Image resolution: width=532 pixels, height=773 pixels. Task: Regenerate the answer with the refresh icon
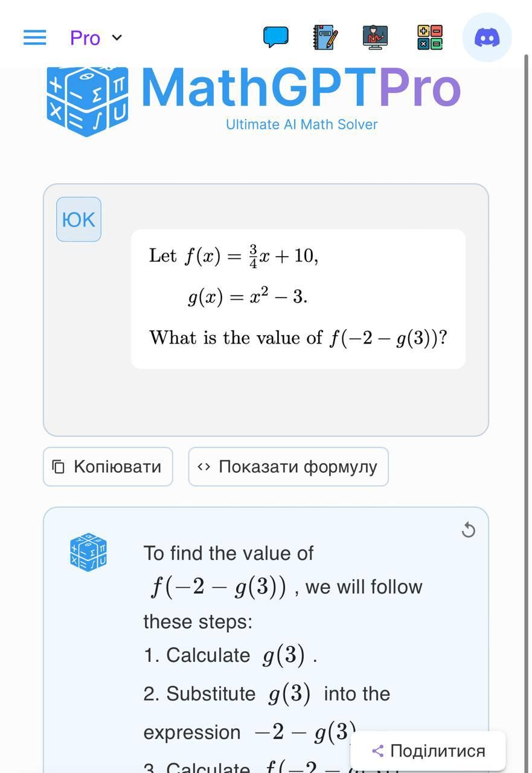tap(468, 530)
